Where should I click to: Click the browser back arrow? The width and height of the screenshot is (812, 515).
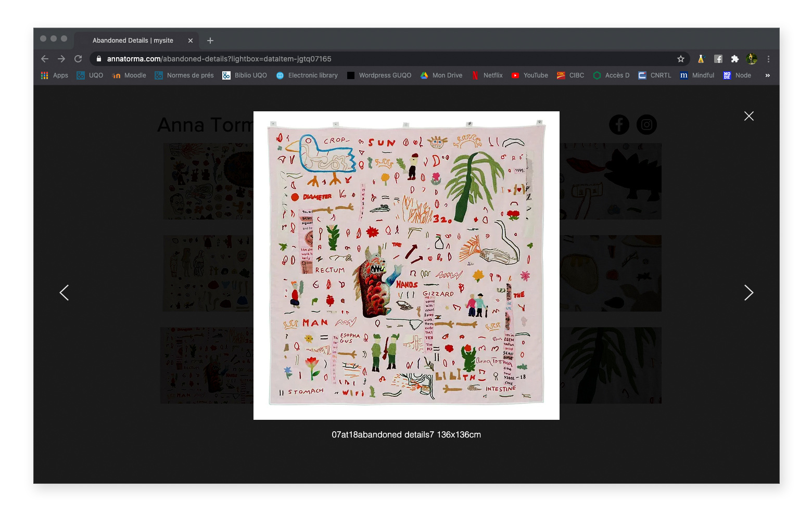pyautogui.click(x=45, y=59)
